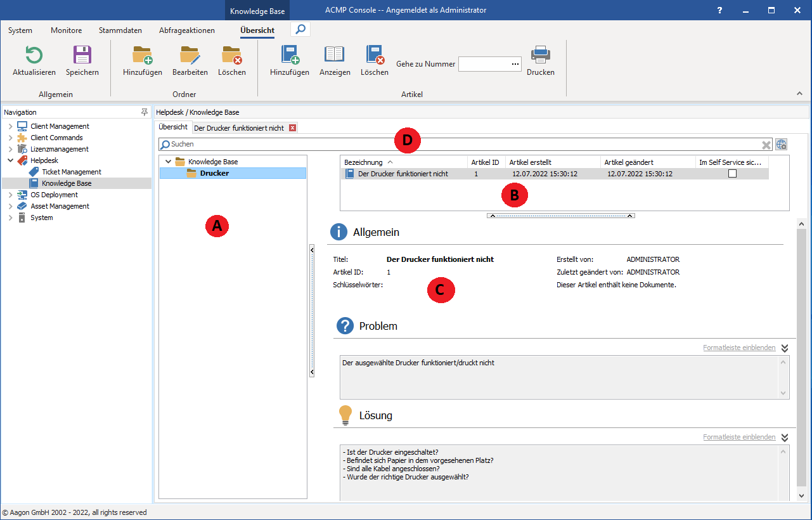Open the Gehe zu Nummer ellipsis button

pyautogui.click(x=515, y=64)
